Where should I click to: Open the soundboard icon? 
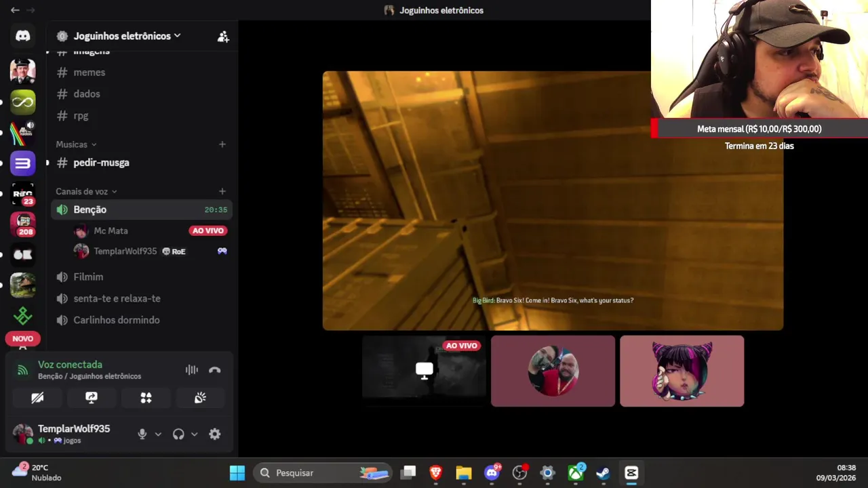pos(200,398)
